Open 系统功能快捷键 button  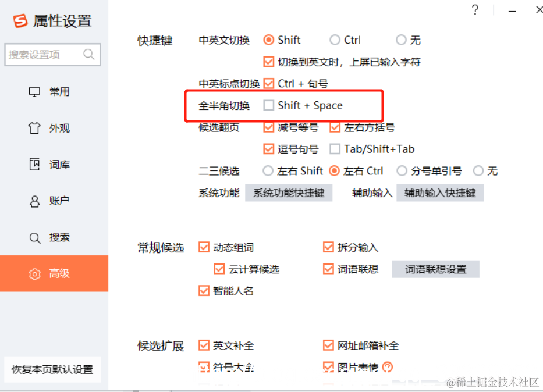click(289, 193)
